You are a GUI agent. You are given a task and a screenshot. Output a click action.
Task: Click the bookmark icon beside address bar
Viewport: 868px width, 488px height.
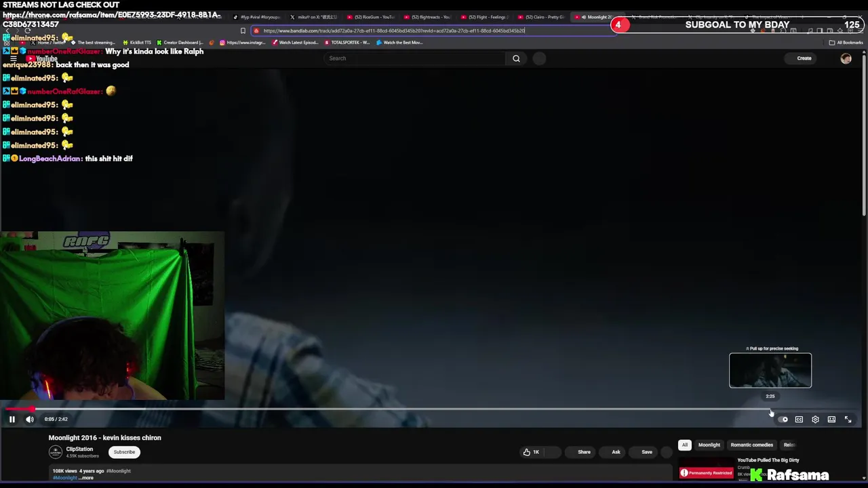click(x=243, y=30)
